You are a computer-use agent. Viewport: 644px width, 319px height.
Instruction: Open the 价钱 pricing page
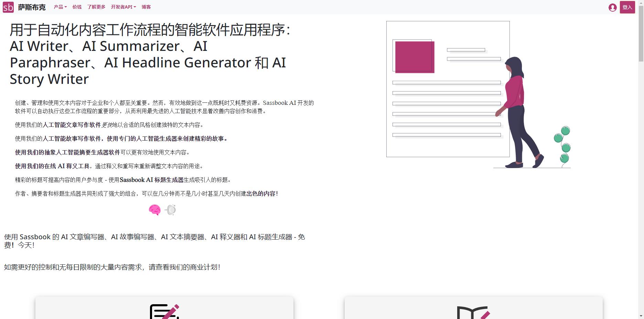[x=77, y=7]
